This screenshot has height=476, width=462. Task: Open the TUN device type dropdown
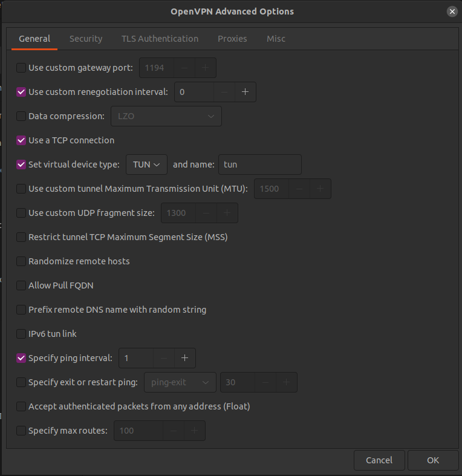146,165
